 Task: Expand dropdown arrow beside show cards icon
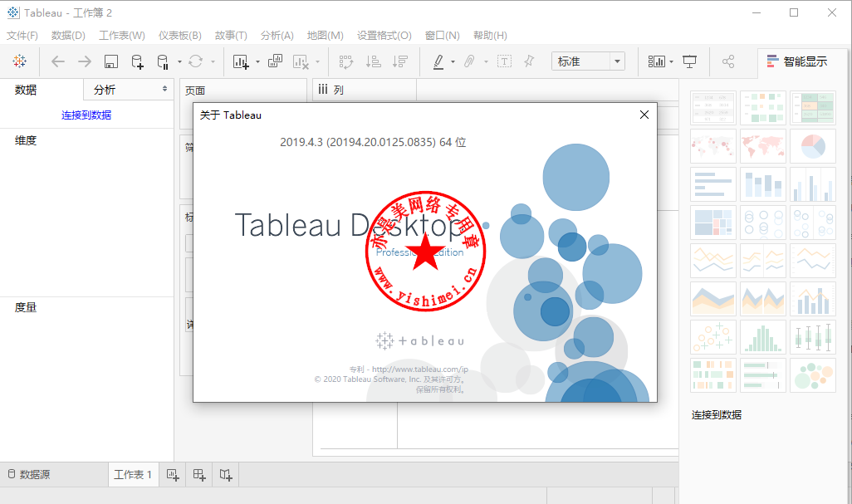[672, 62]
